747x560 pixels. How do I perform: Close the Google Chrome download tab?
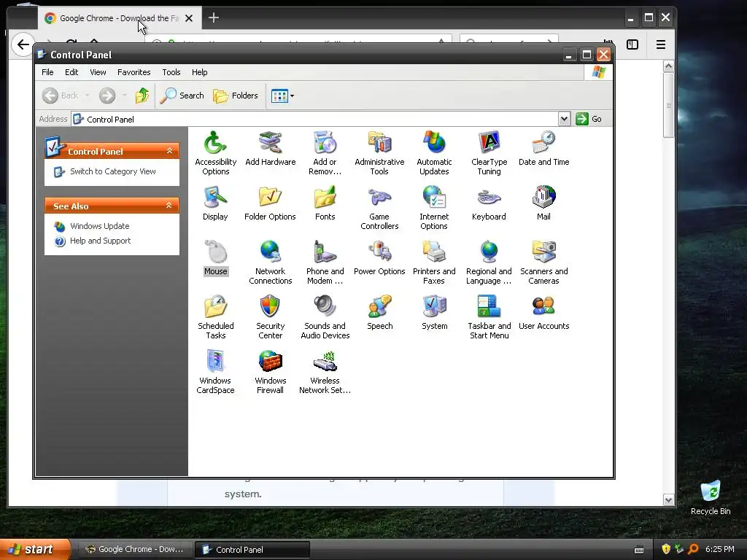[x=189, y=18]
